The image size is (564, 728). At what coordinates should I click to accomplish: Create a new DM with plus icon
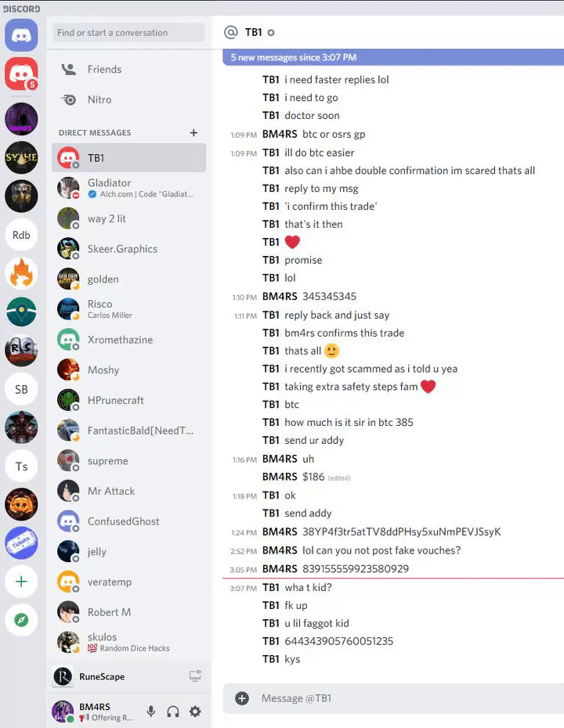point(193,133)
